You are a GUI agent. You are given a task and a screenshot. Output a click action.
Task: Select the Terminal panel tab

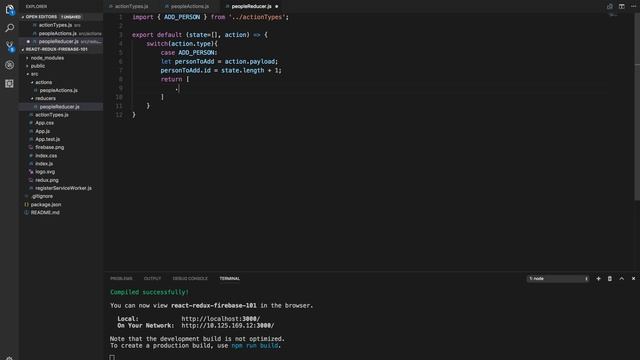coord(230,279)
